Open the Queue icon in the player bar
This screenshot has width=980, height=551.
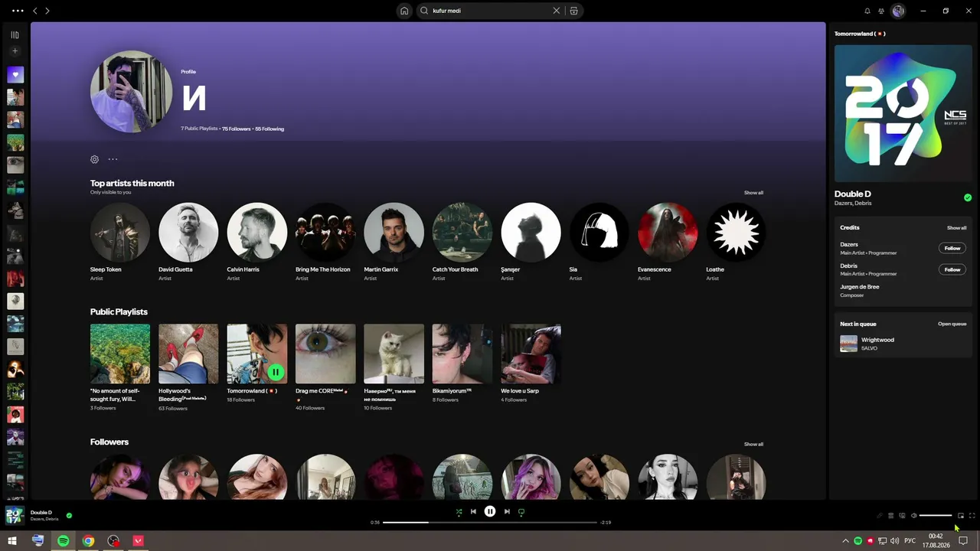click(890, 516)
